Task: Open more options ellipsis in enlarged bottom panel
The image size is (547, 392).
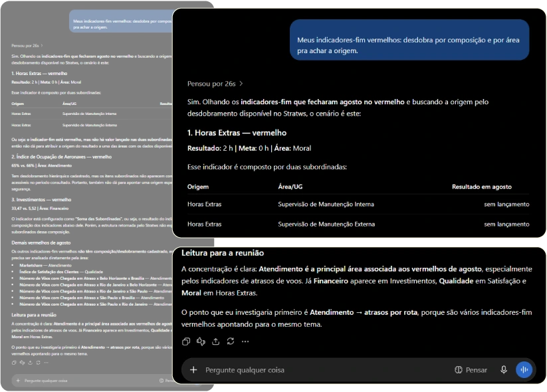Action: pos(245,342)
